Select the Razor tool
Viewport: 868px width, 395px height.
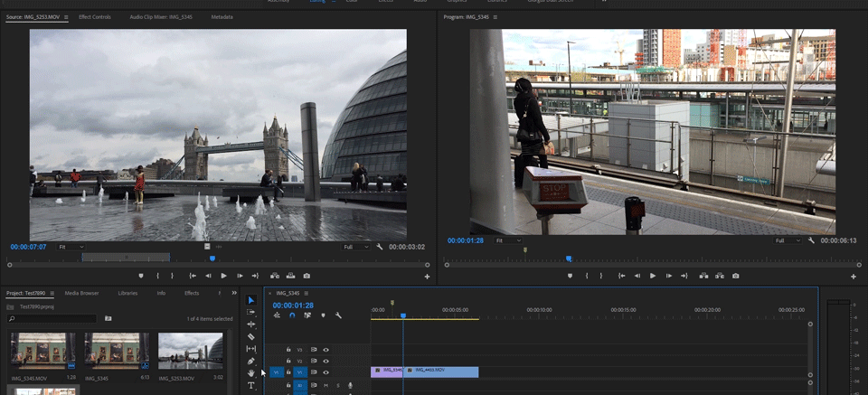coord(250,336)
